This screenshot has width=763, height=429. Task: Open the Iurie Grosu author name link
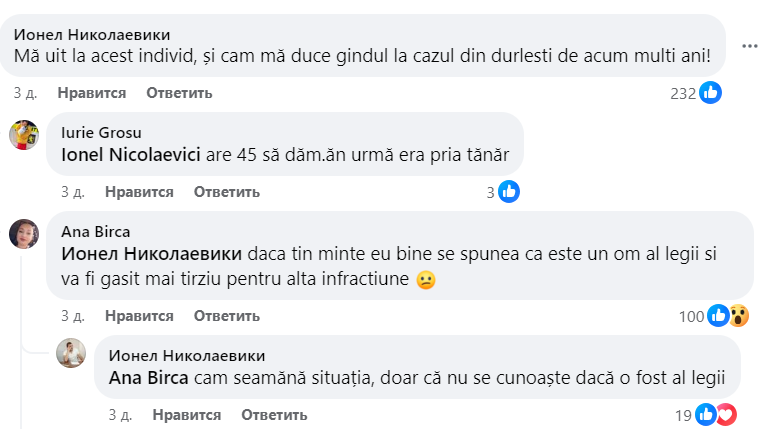[101, 132]
